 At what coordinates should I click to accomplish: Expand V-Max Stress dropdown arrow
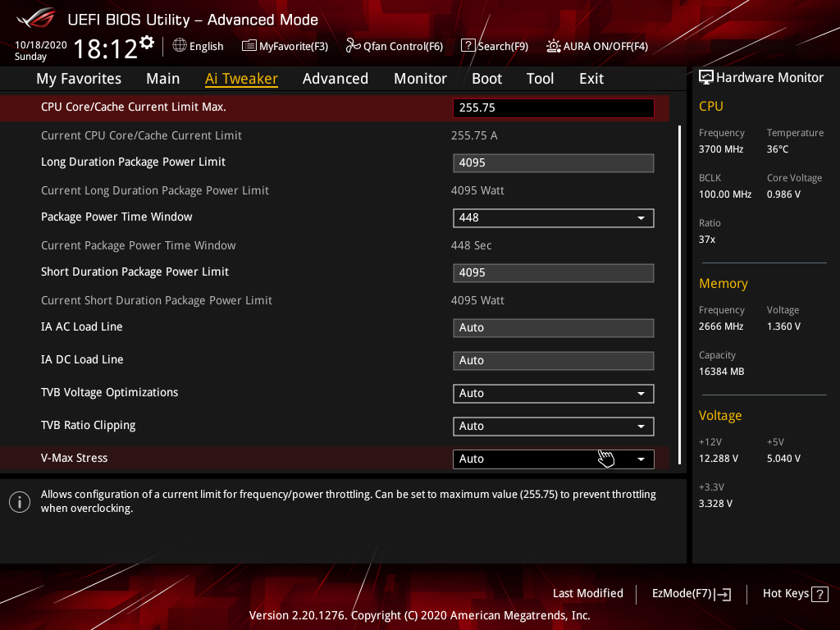641,459
